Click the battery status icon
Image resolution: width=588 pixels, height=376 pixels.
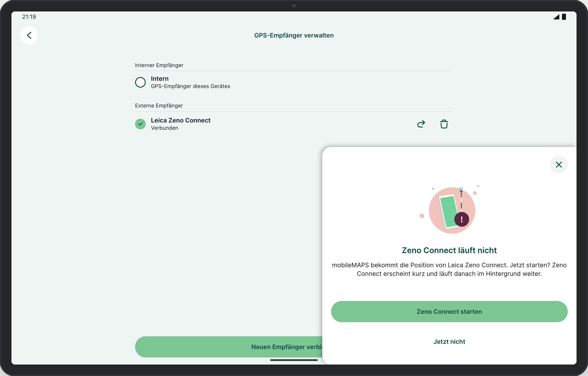pos(564,17)
